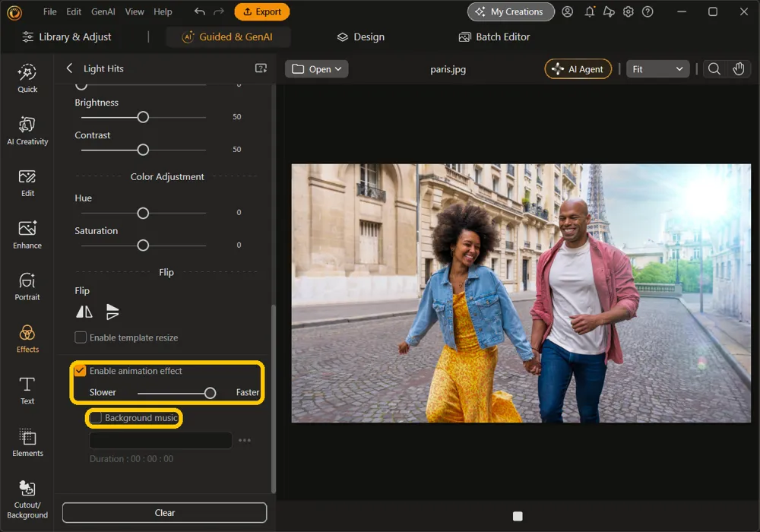Enable Background music checkbox
This screenshot has width=760, height=532.
[96, 418]
